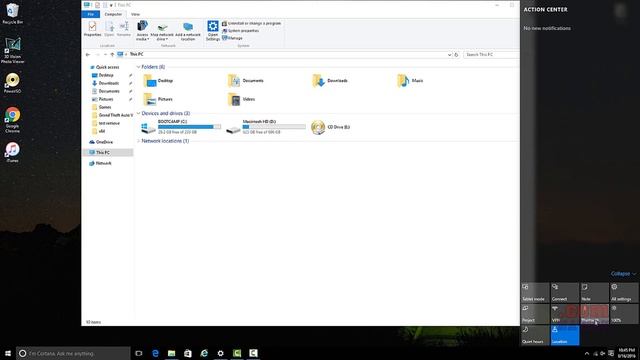Switch to the View ribbon tab
The width and height of the screenshot is (640, 360).
tap(135, 14)
